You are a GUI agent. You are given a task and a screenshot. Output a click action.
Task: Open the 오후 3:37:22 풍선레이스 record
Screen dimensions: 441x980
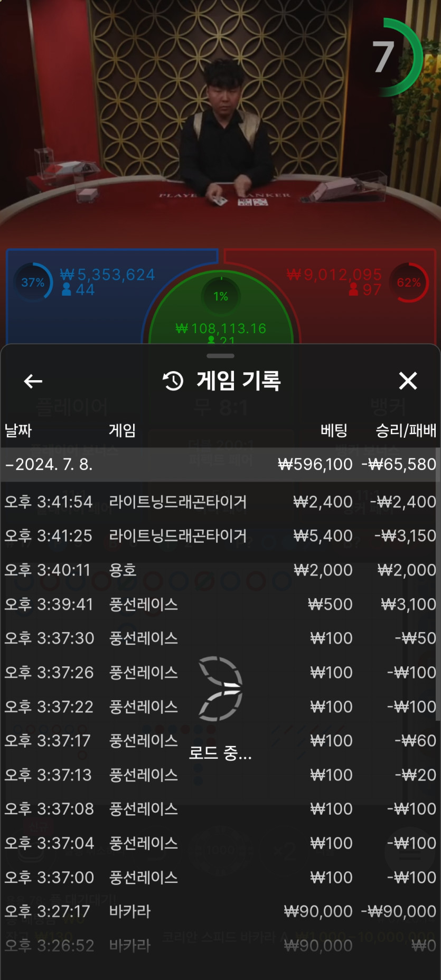(220, 706)
